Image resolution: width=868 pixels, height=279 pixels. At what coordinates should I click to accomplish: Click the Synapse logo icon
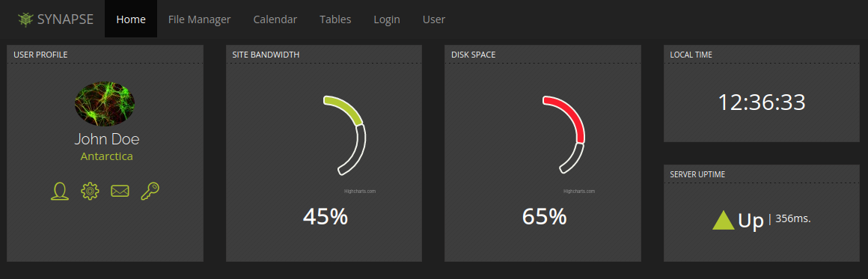pyautogui.click(x=25, y=19)
